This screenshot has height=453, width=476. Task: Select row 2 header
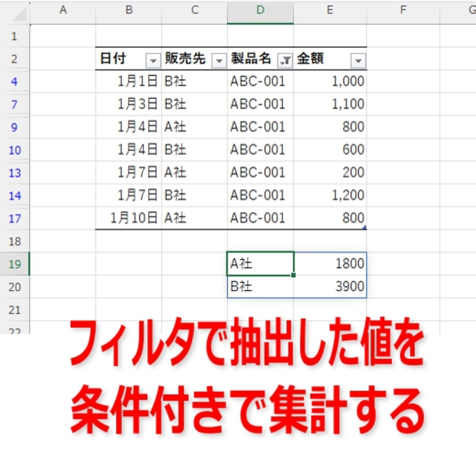click(x=14, y=59)
